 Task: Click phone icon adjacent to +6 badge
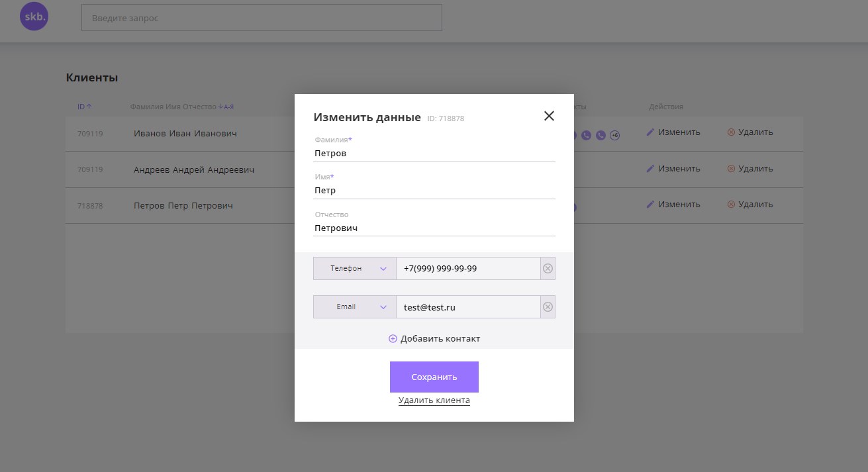601,135
